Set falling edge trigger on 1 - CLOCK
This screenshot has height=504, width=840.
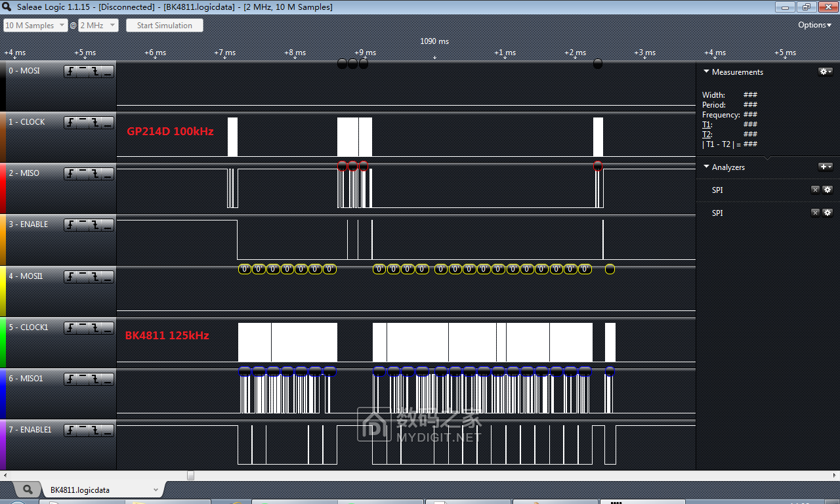coord(95,123)
